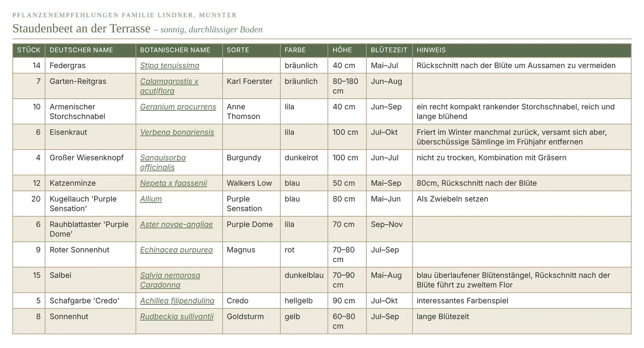Select the Schafgarbe 'Credo' cell

click(x=91, y=301)
